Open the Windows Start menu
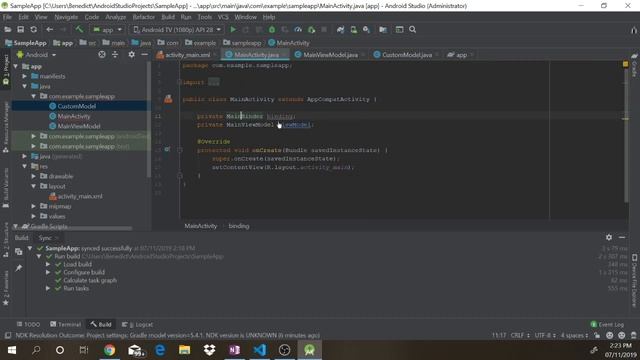 click(x=12, y=350)
